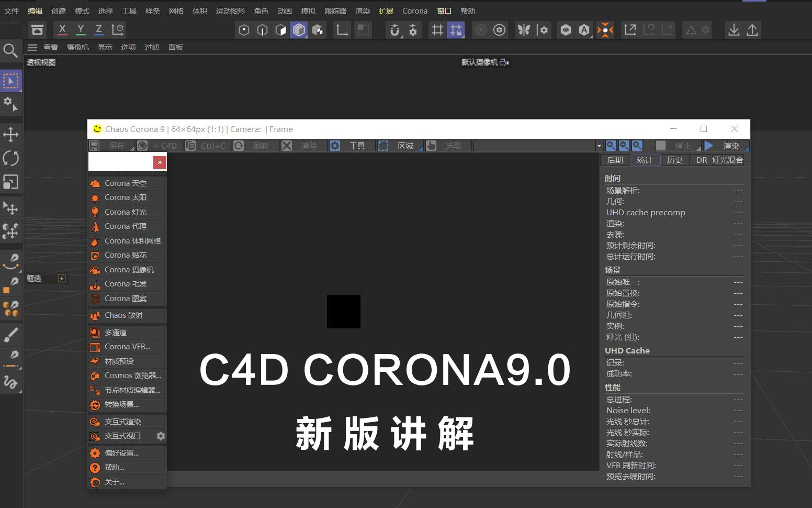Click 停止 stop button

(678, 146)
